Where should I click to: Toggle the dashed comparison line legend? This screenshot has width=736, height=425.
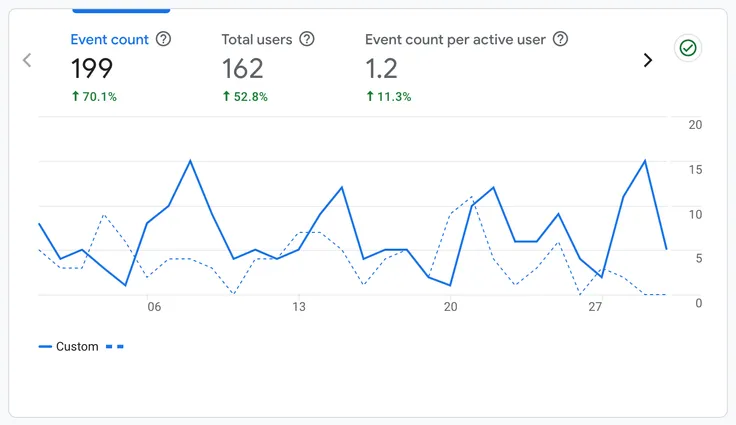point(115,347)
